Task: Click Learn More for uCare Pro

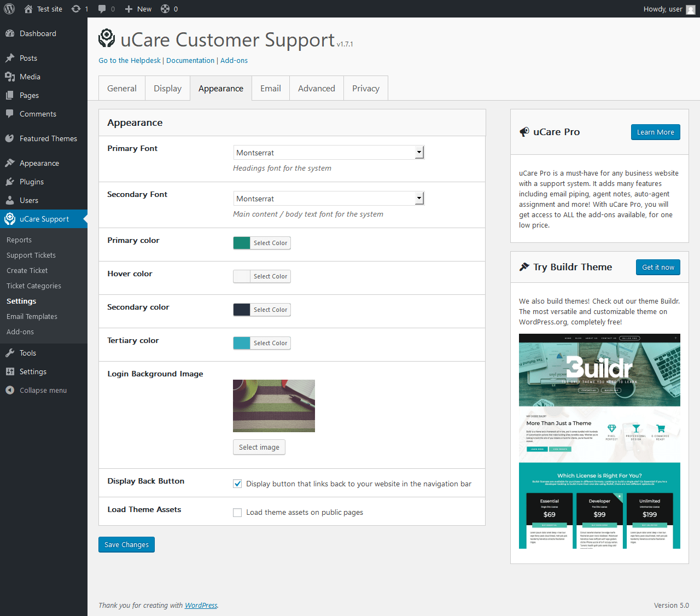Action: 656,132
